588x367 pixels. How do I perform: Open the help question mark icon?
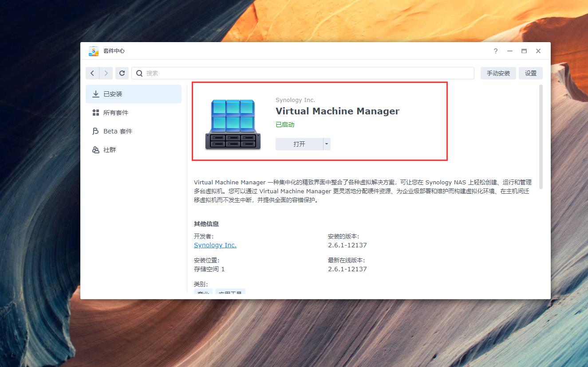[x=496, y=51]
